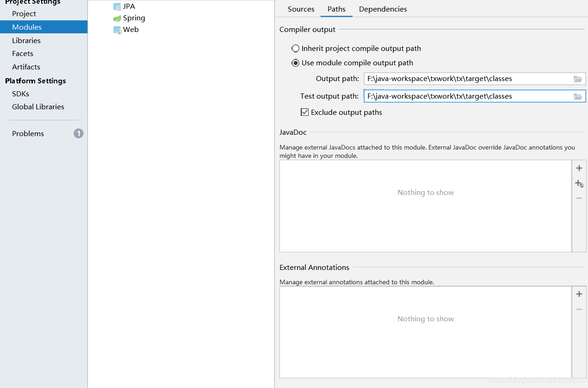Select the JPA facet icon
The image size is (588, 388).
tap(117, 6)
